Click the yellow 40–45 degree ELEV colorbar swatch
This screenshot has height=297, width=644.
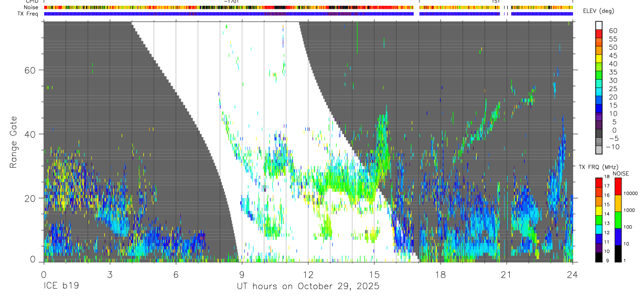(x=599, y=59)
